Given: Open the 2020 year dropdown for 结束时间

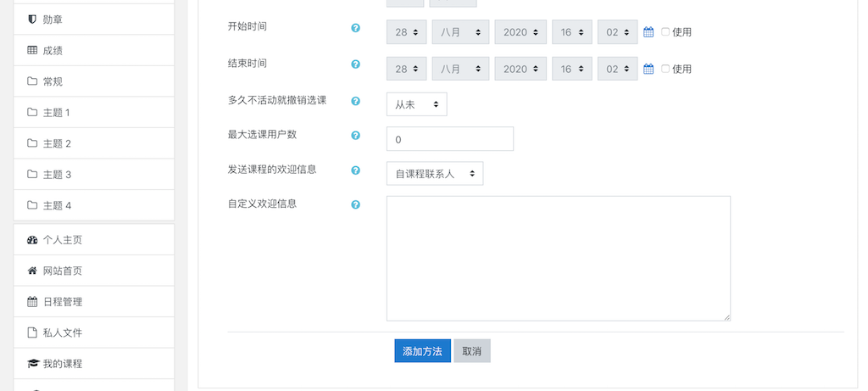Looking at the screenshot, I should [x=520, y=70].
